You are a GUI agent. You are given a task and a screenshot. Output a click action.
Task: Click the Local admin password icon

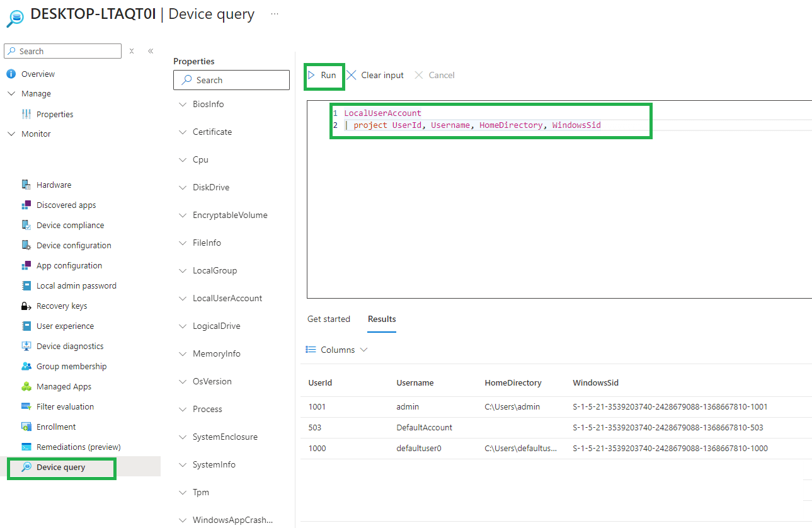click(26, 285)
